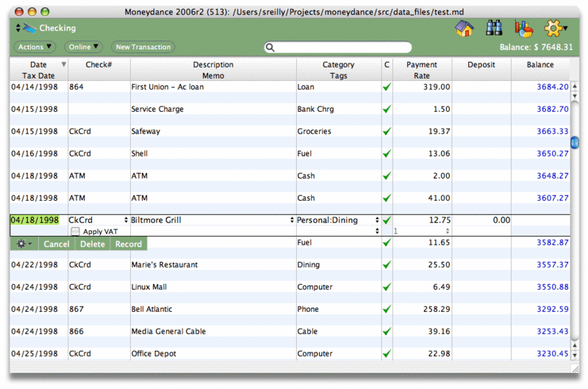Viewport: 588px width, 389px height.
Task: Focus the search input field
Action: coord(338,47)
